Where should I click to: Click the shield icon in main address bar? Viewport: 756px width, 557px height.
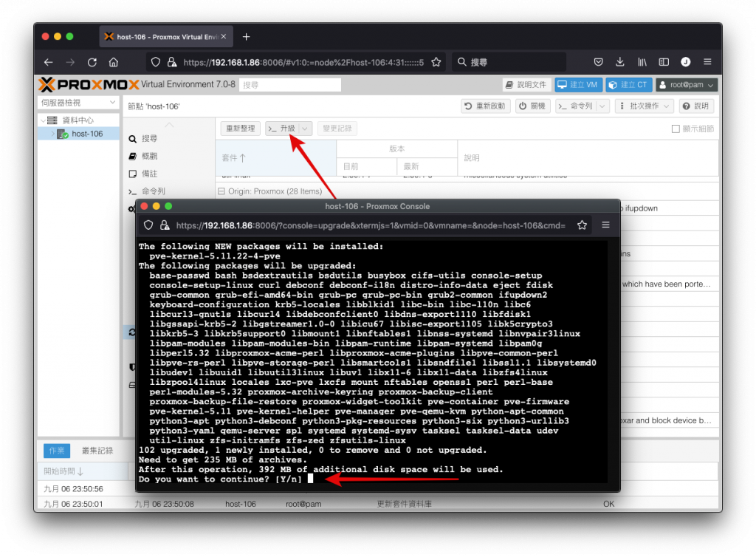click(155, 62)
